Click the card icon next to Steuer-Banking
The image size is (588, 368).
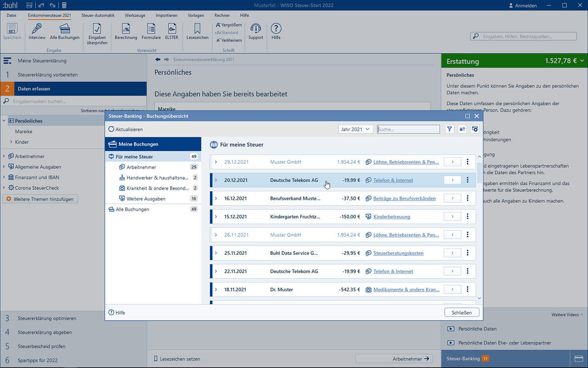[x=579, y=358]
